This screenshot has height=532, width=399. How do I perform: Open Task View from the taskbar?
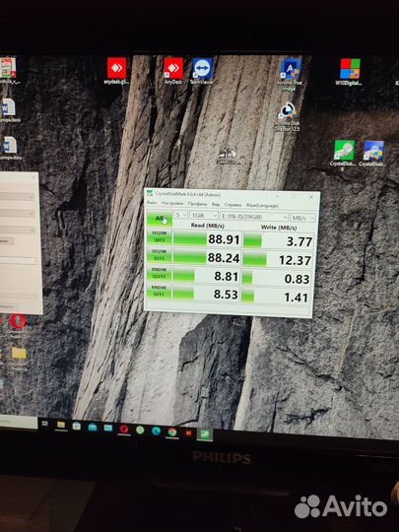44,424
